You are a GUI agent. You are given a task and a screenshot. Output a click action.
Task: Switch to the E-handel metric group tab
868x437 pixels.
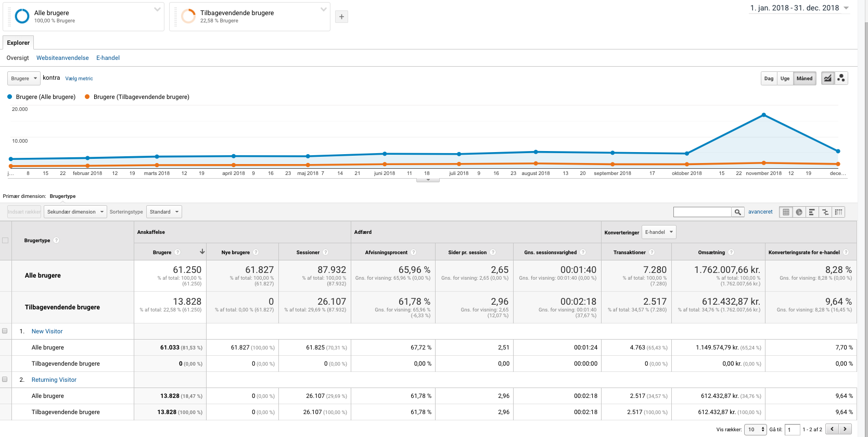108,58
